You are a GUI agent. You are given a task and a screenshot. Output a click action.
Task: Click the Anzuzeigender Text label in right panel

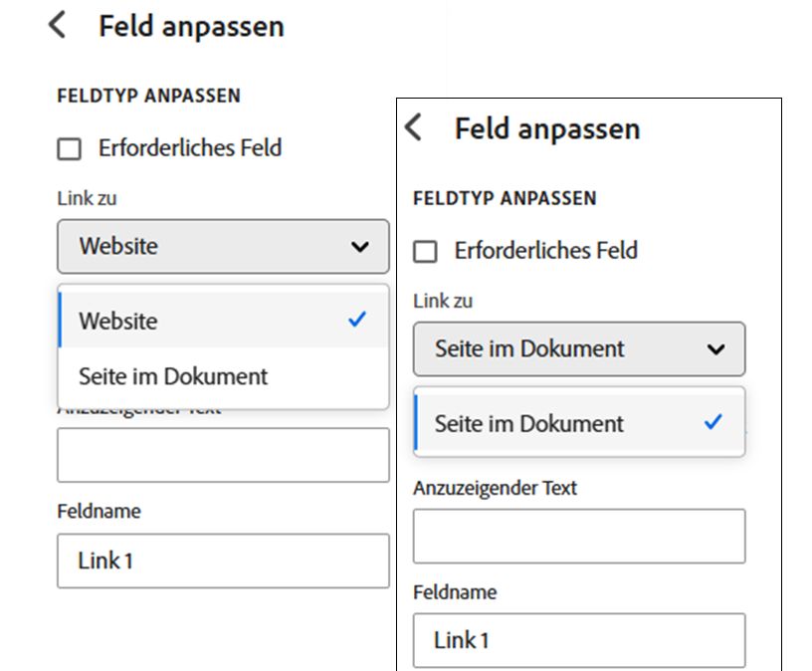496,488
